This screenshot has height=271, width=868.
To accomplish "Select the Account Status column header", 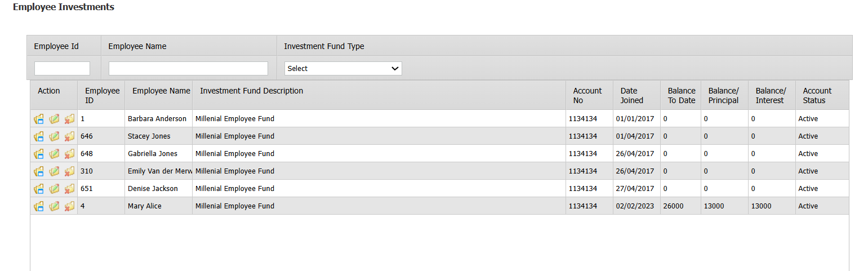I will point(817,95).
